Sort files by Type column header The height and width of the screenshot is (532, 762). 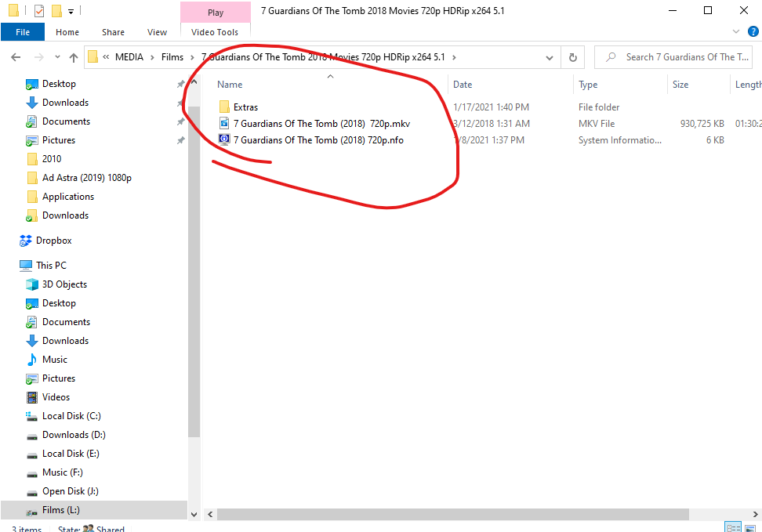tap(588, 85)
